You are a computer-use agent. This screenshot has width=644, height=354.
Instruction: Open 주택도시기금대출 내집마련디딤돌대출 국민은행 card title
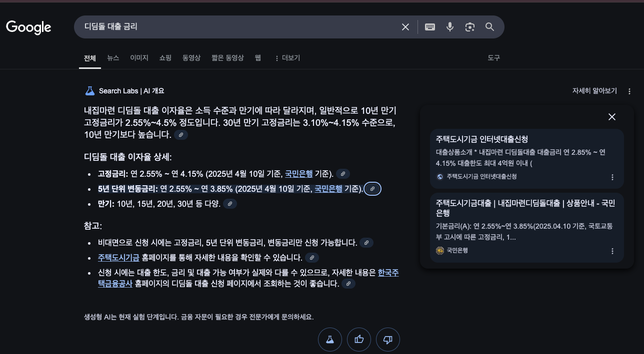pos(526,208)
